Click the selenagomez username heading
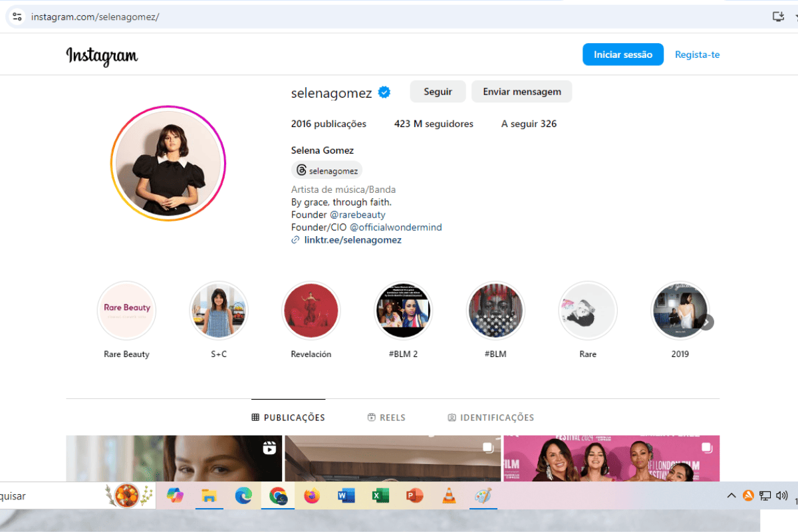 331,93
